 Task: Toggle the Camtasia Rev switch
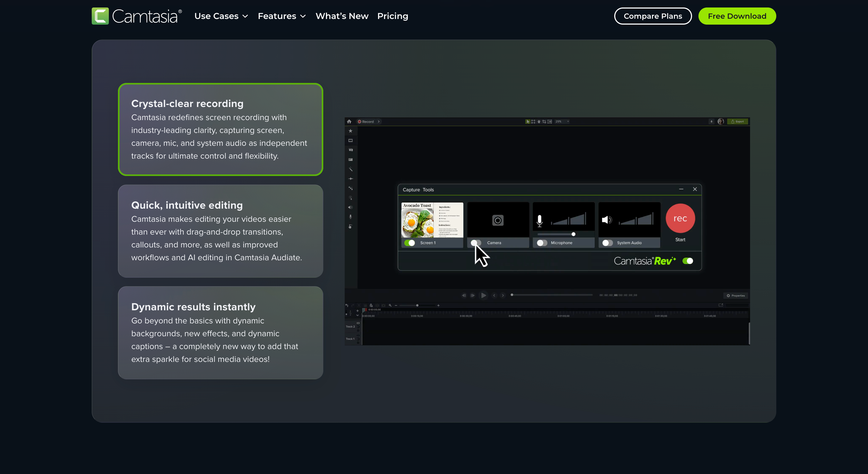coord(688,261)
